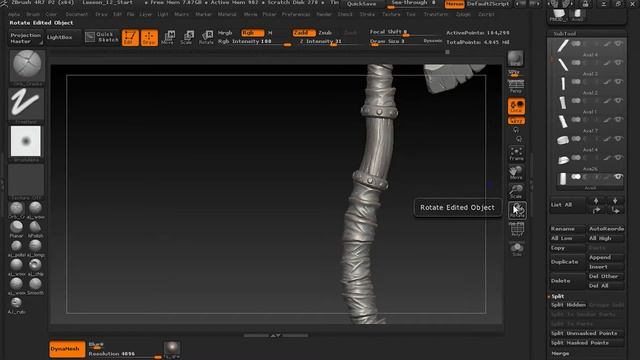Image resolution: width=640 pixels, height=360 pixels.
Task: Open the Document menu
Action: (x=77, y=14)
